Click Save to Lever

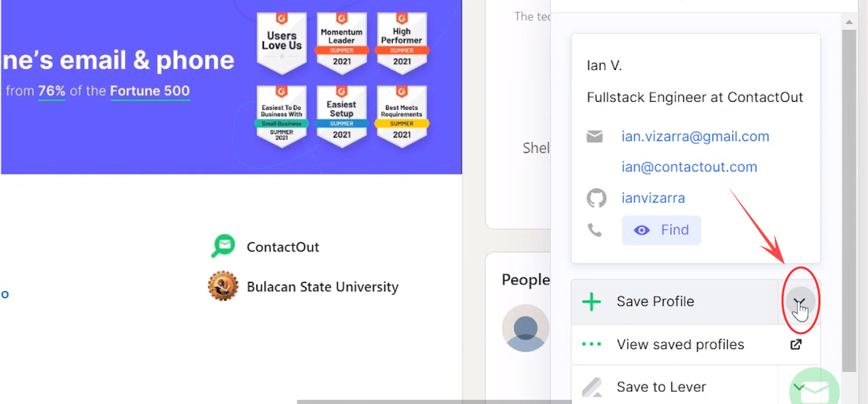pos(674,387)
